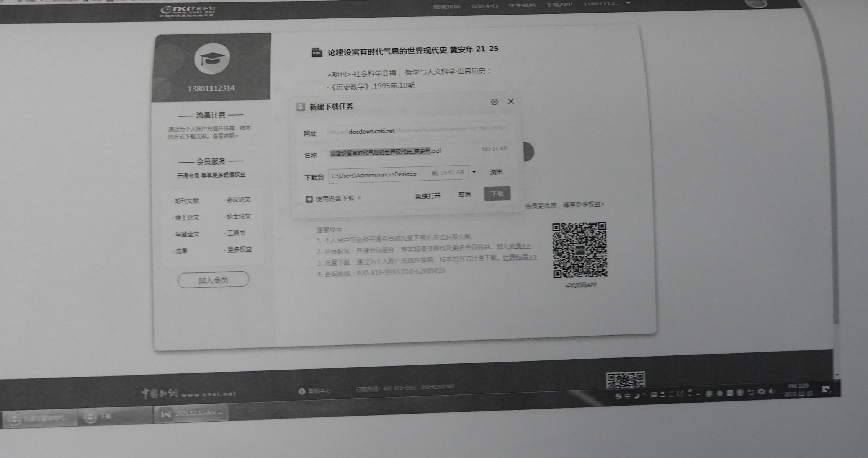Click the CNKI logo in the top bar
The height and width of the screenshot is (458, 868).
coord(188,11)
